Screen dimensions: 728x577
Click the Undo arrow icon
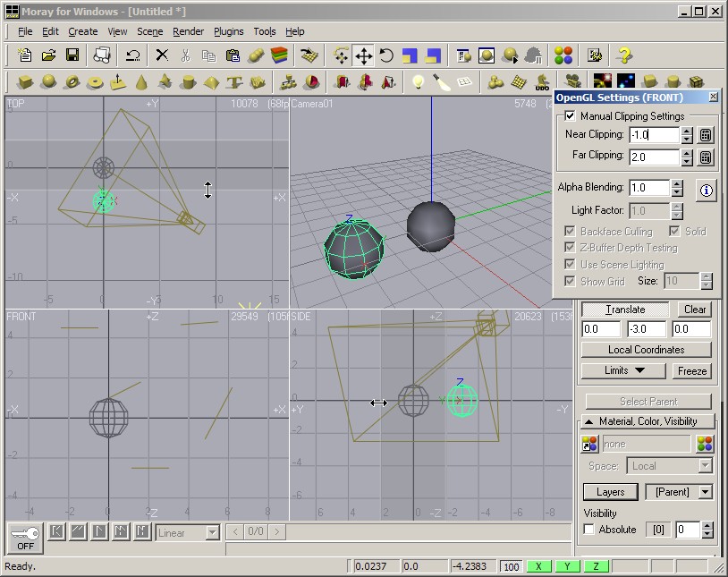pyautogui.click(x=132, y=55)
